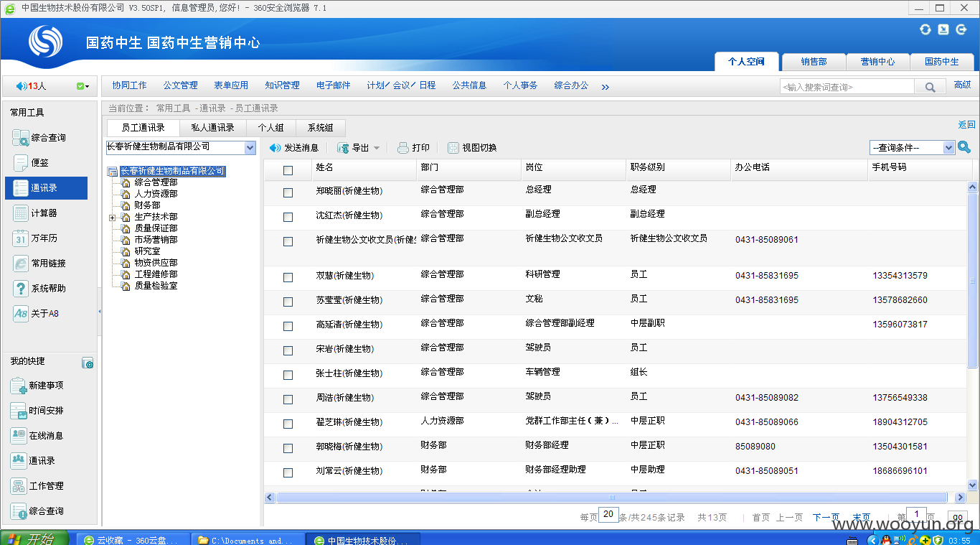Click the 返回 link
980x545 pixels.
[x=966, y=125]
